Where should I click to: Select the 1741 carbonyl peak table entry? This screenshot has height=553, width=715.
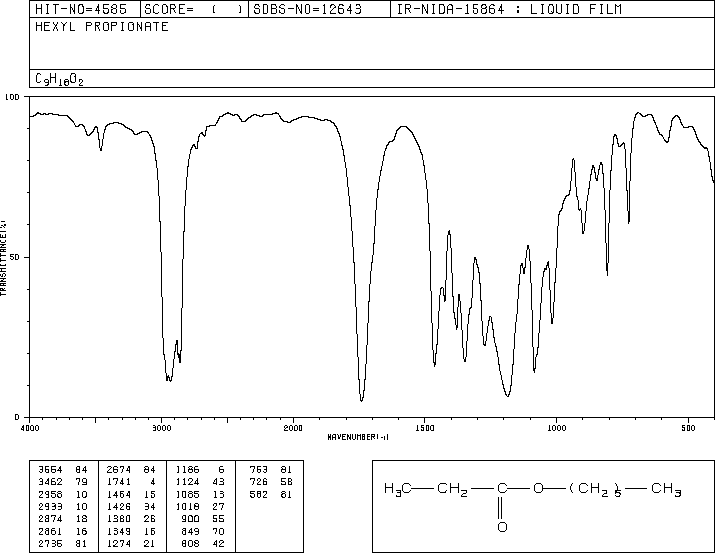[131, 482]
